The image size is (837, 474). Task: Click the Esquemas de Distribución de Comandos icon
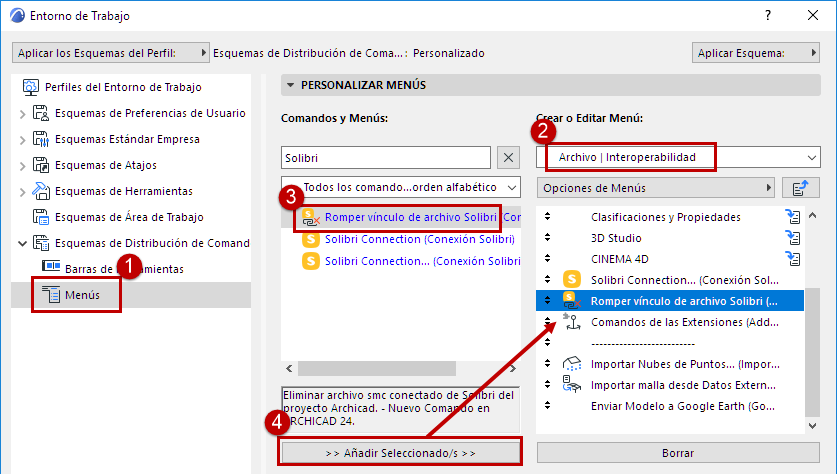click(41, 243)
